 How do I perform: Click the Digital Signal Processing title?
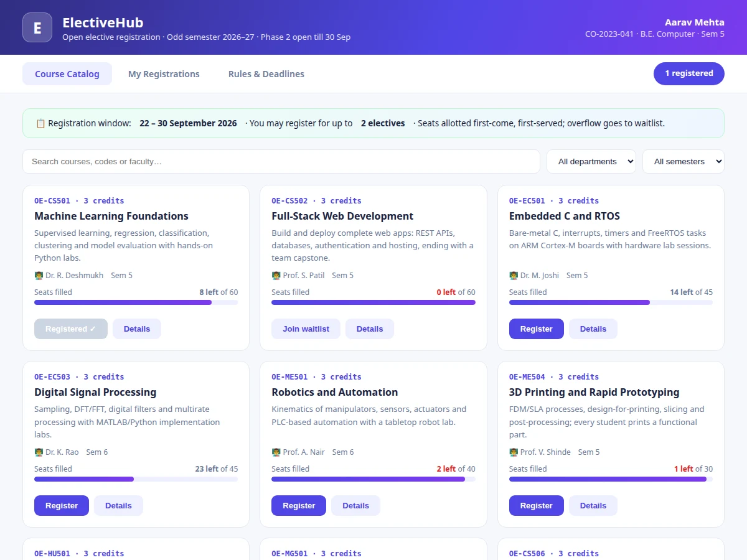[x=95, y=392]
